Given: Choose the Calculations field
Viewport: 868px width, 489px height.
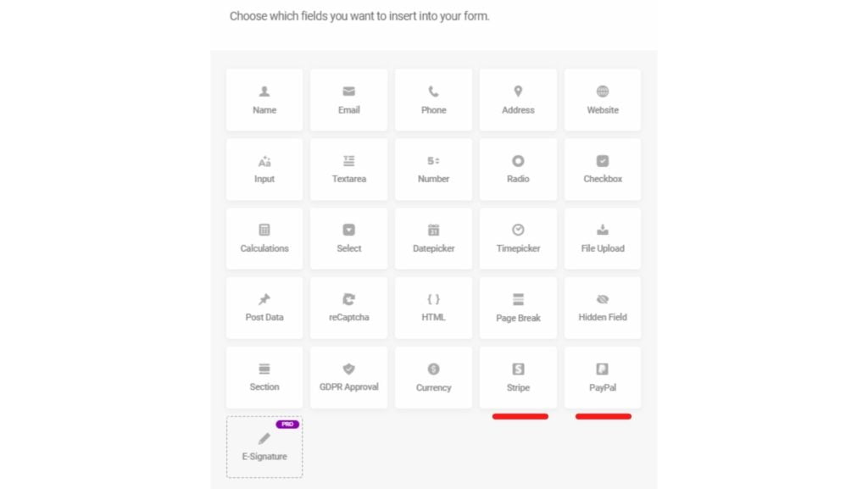Looking at the screenshot, I should 264,238.
